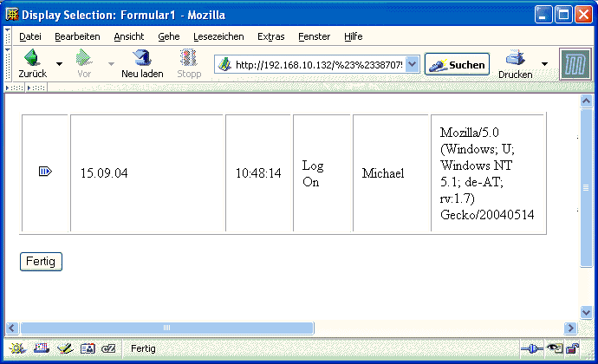Click the horizontal scrollbar thumb
Viewport: 598px width, 364px height.
coord(166,328)
